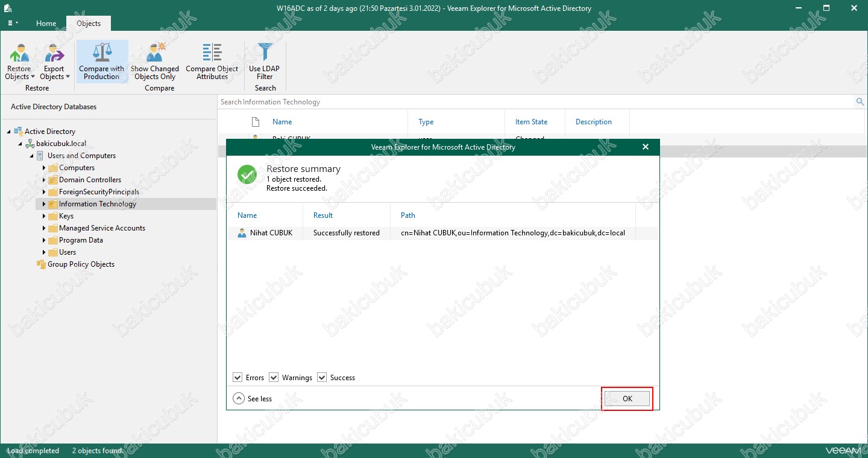The height and width of the screenshot is (458, 868).
Task: Expand the Managed Service Accounts node
Action: click(44, 228)
